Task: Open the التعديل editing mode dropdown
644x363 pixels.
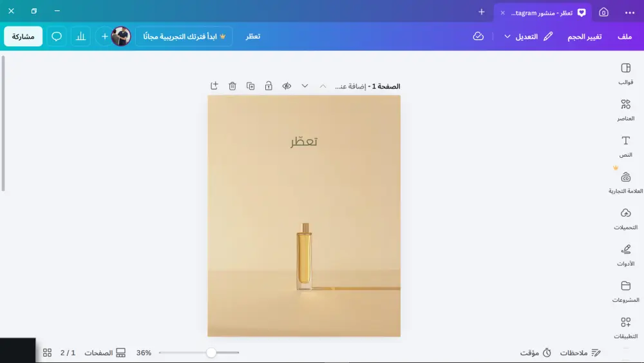Action: coord(528,37)
